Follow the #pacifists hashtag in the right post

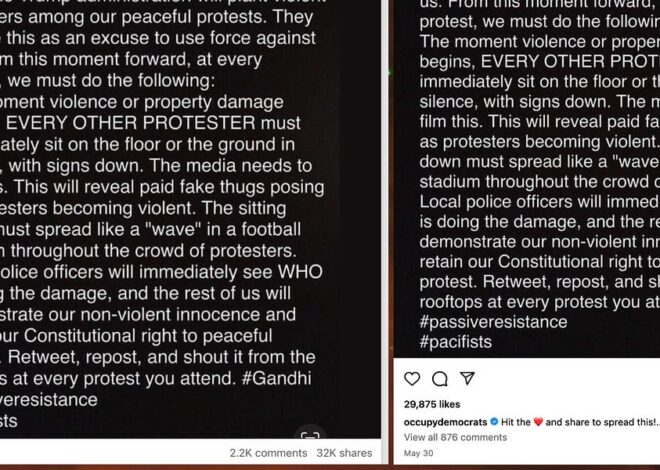pyautogui.click(x=455, y=342)
